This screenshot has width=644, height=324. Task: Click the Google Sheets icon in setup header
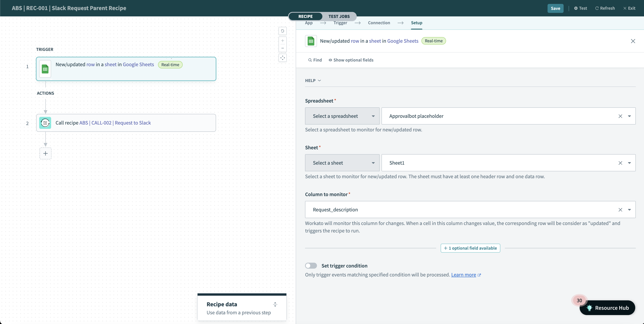(x=311, y=41)
